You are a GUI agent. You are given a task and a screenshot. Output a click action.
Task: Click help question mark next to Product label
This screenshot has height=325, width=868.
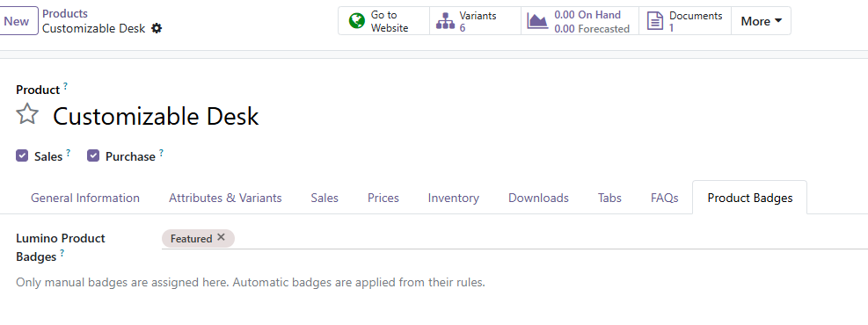click(65, 86)
